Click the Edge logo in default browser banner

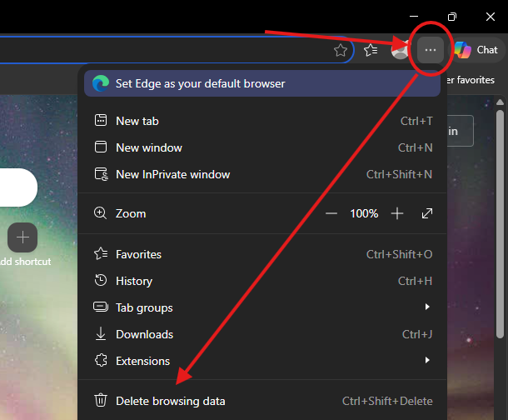pos(101,83)
